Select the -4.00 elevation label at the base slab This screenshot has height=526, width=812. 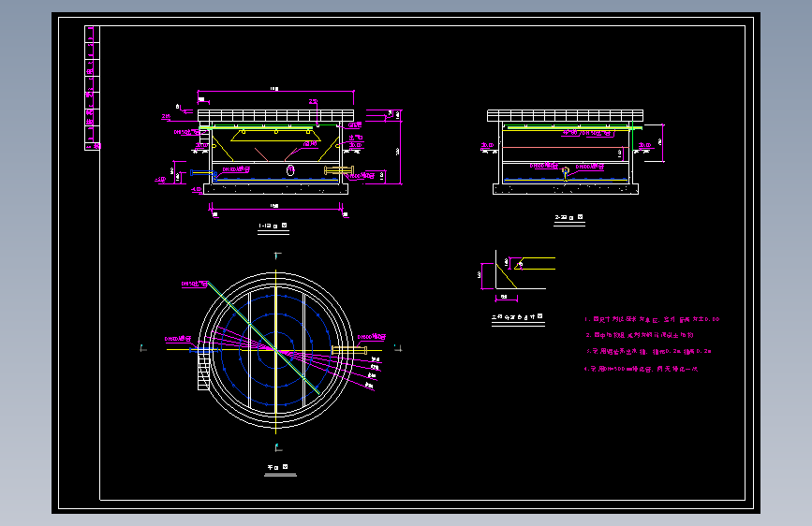pyautogui.click(x=197, y=189)
